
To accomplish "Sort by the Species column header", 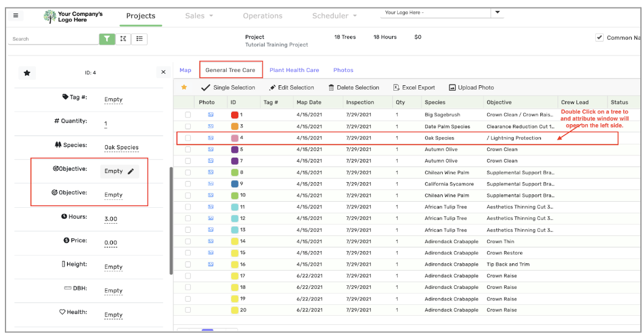I will tap(435, 102).
